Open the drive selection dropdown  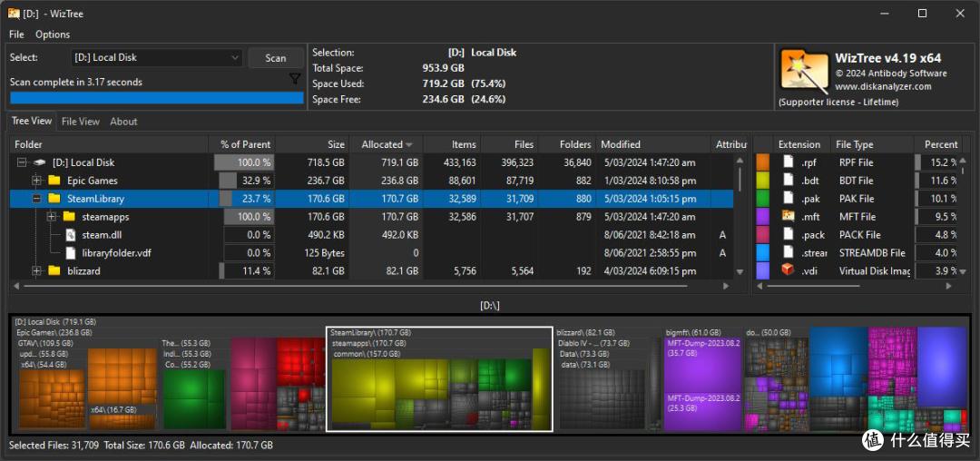[157, 57]
